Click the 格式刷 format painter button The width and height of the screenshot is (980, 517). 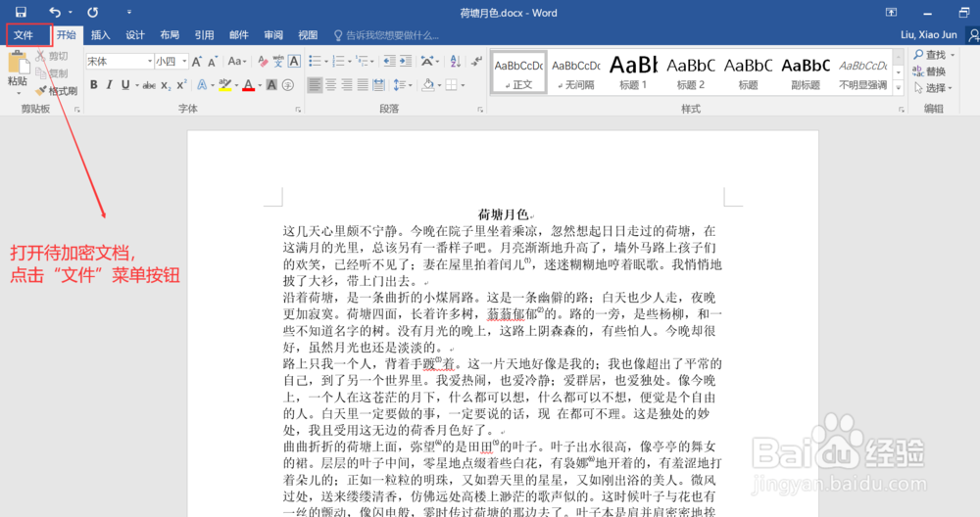click(x=56, y=91)
